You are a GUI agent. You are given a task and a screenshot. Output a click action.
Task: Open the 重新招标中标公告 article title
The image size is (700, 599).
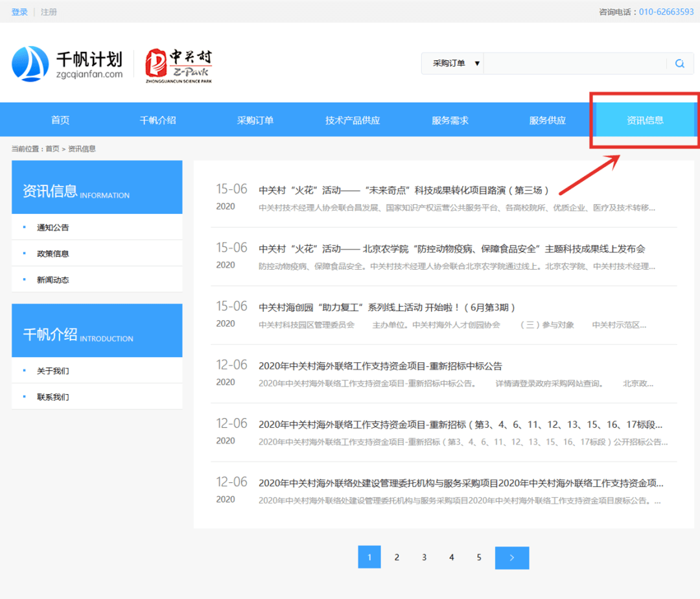380,366
